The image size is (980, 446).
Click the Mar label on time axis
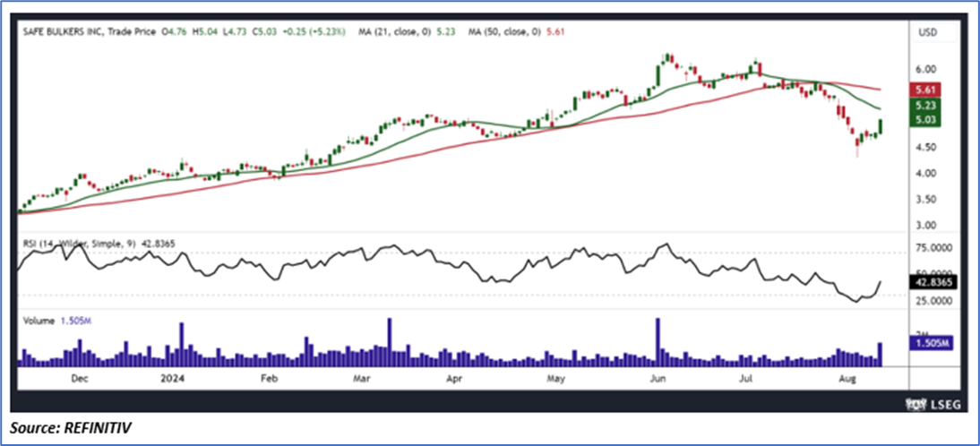point(363,378)
